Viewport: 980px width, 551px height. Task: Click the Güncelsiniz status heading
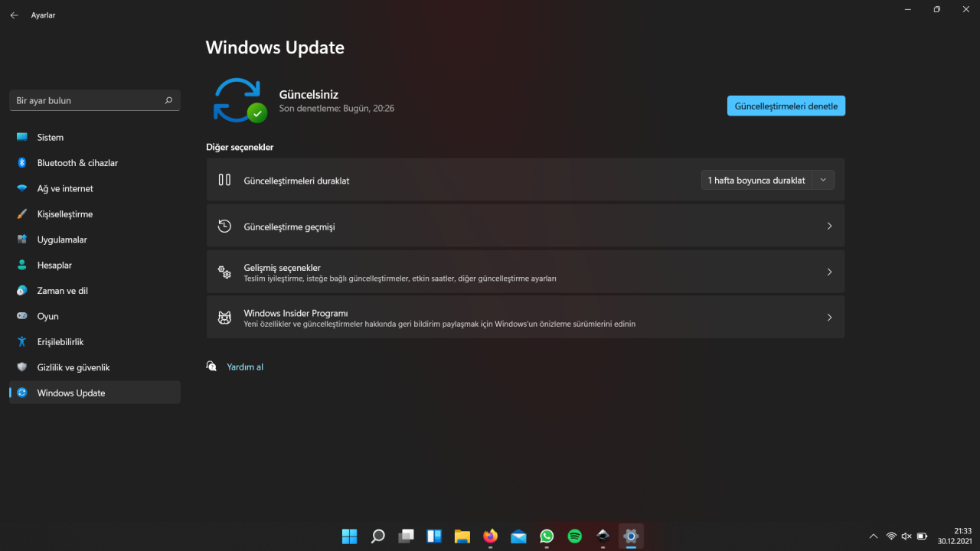pos(309,95)
